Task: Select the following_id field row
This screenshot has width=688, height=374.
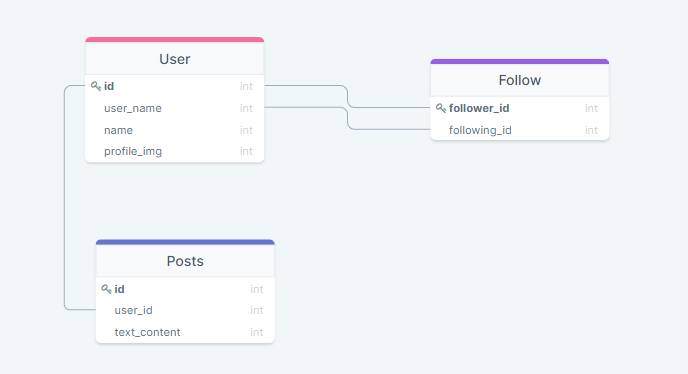Action: (520, 130)
